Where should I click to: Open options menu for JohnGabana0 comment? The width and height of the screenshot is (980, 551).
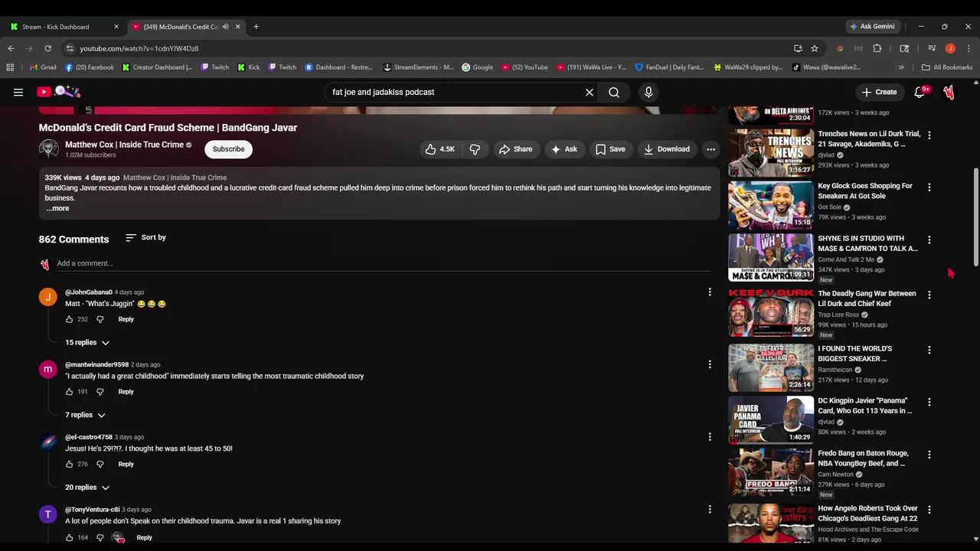[710, 292]
